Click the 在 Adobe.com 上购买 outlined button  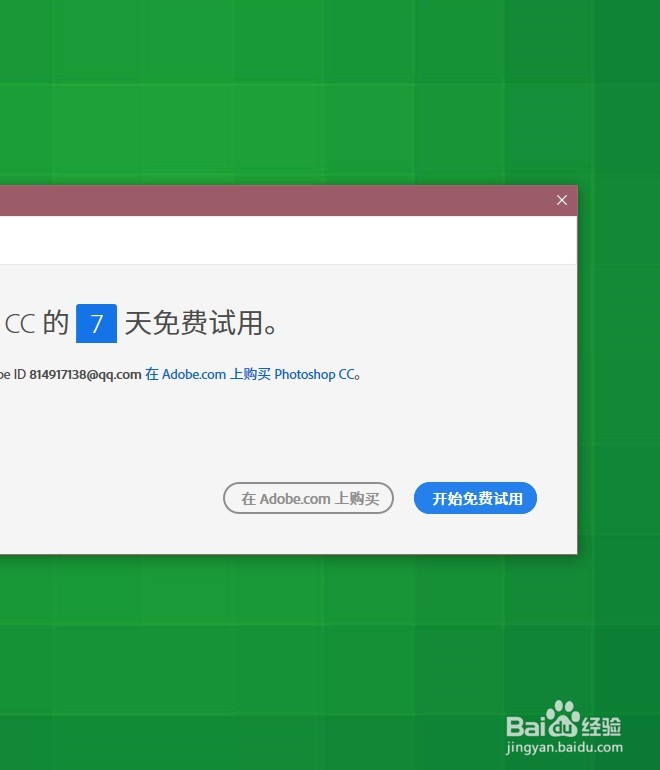308,498
